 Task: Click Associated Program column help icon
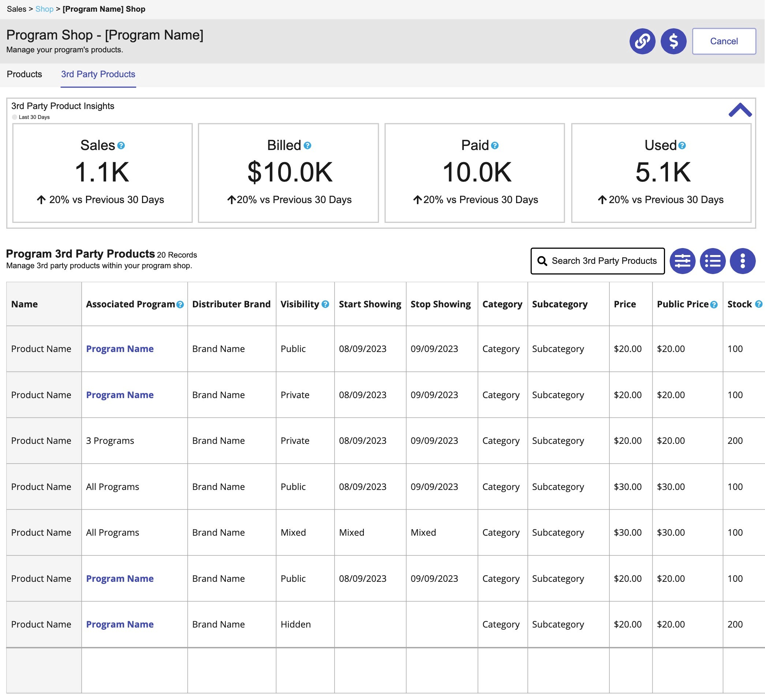click(180, 305)
